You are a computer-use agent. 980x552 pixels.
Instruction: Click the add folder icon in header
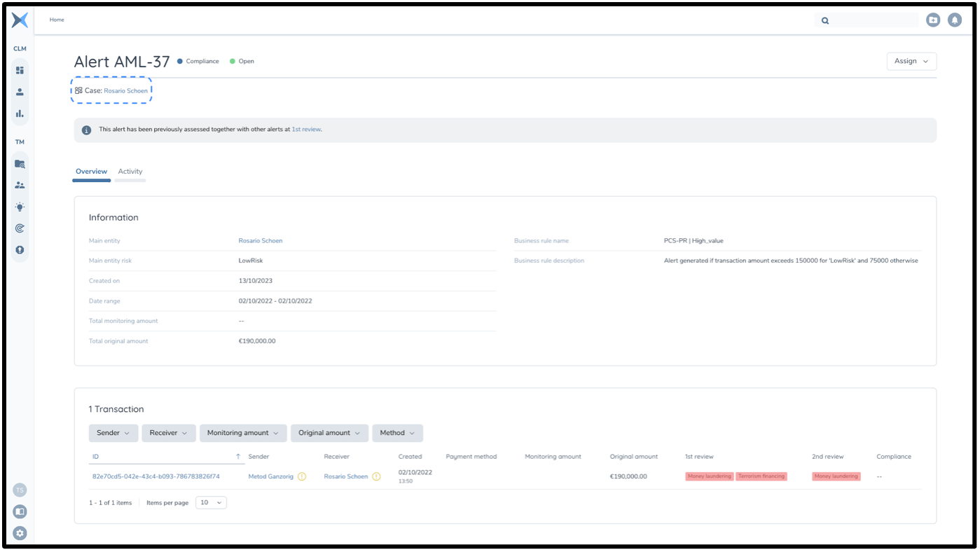pyautogui.click(x=932, y=20)
